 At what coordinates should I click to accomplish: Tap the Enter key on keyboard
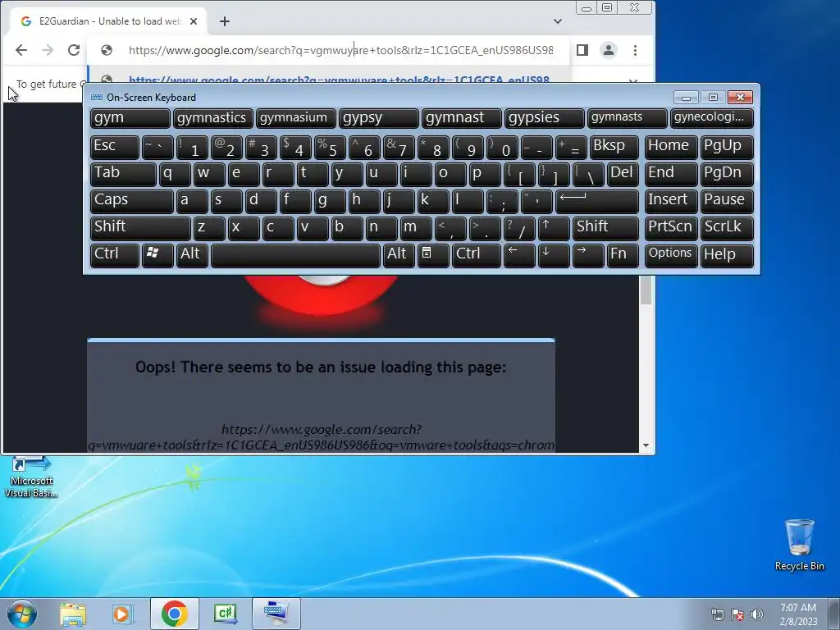coord(597,201)
